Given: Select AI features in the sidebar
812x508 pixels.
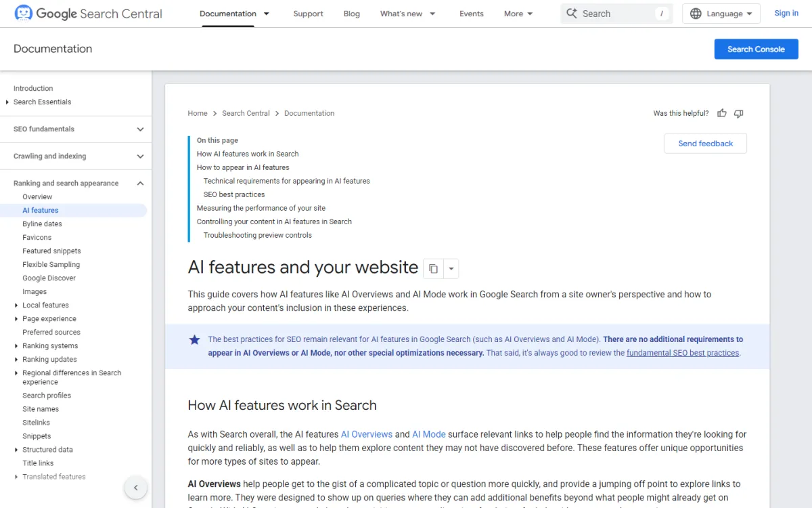Looking at the screenshot, I should click(x=41, y=211).
